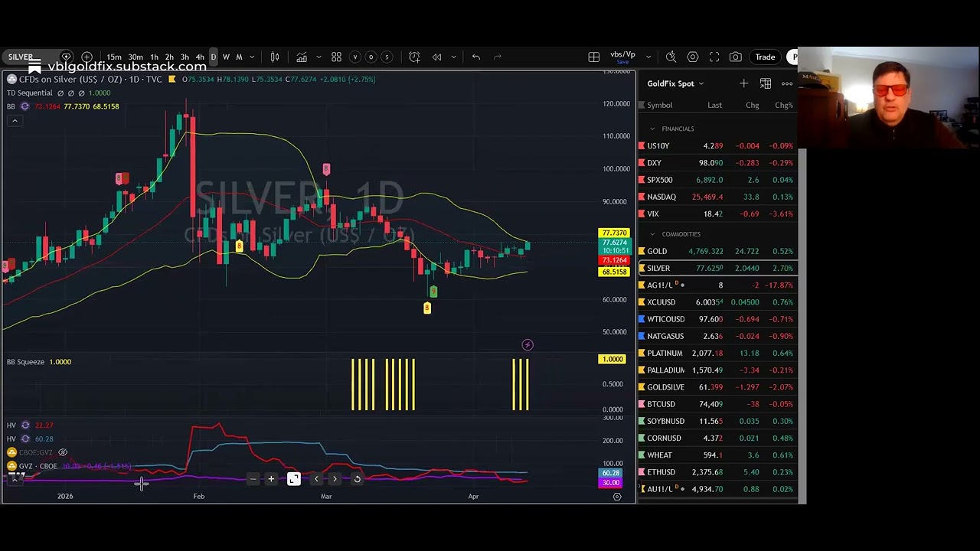Open the timezone settings icon on time axis
The height and width of the screenshot is (551, 980).
[x=617, y=497]
